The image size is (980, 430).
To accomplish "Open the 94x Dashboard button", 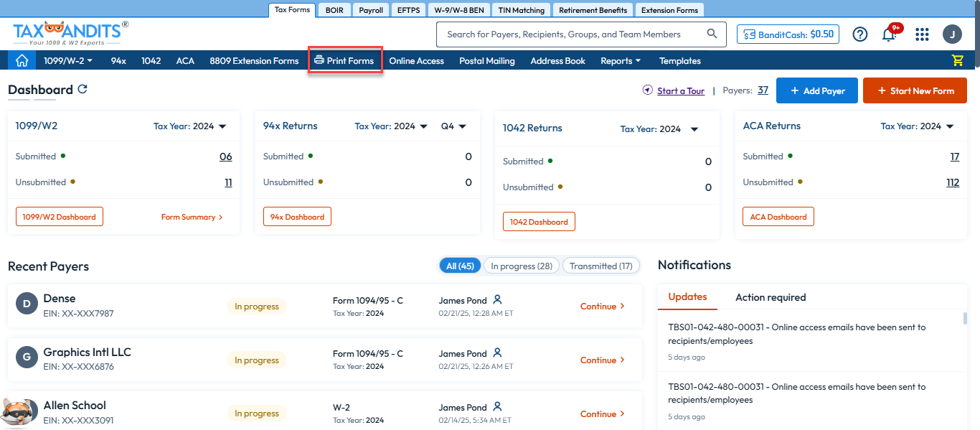I will 298,217.
